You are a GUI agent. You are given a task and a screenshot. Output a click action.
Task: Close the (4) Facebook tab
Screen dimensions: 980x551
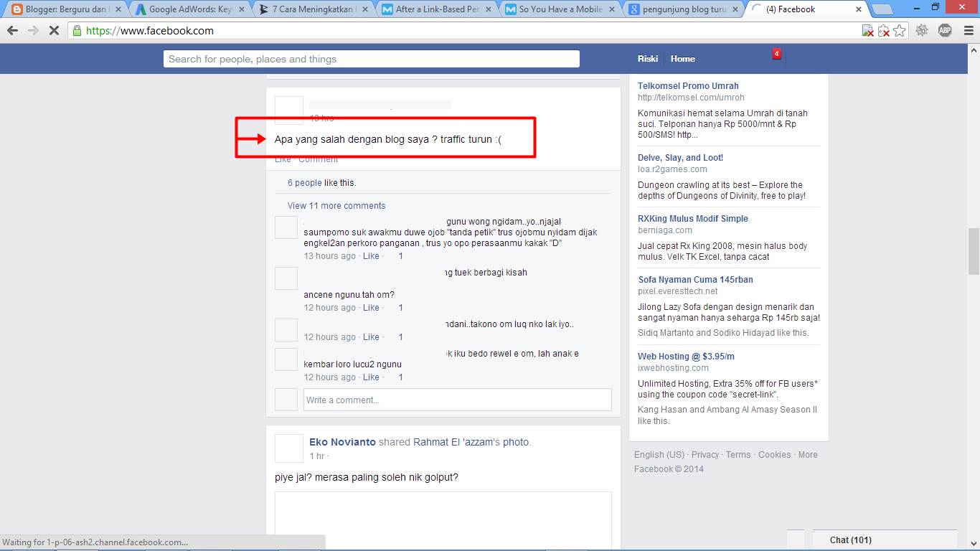click(x=859, y=9)
